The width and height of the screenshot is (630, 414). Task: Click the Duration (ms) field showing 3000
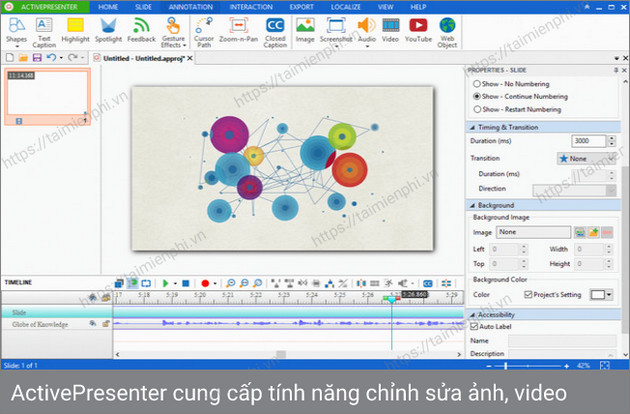coord(588,141)
